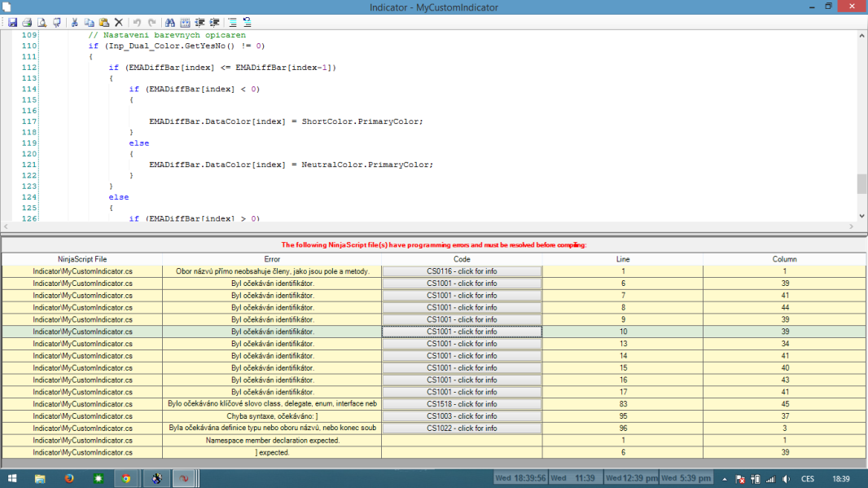Click the Print icon in the toolbar
Screen dimensions: 868x488
tap(27, 23)
